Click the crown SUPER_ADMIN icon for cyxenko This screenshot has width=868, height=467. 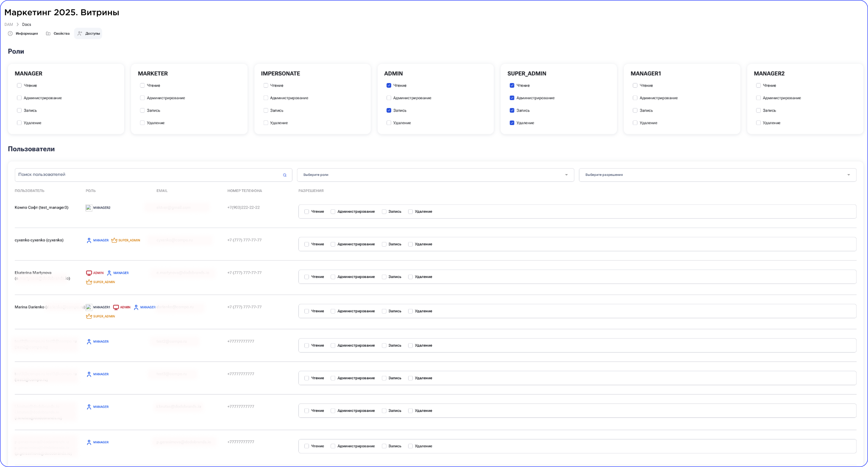coord(114,240)
